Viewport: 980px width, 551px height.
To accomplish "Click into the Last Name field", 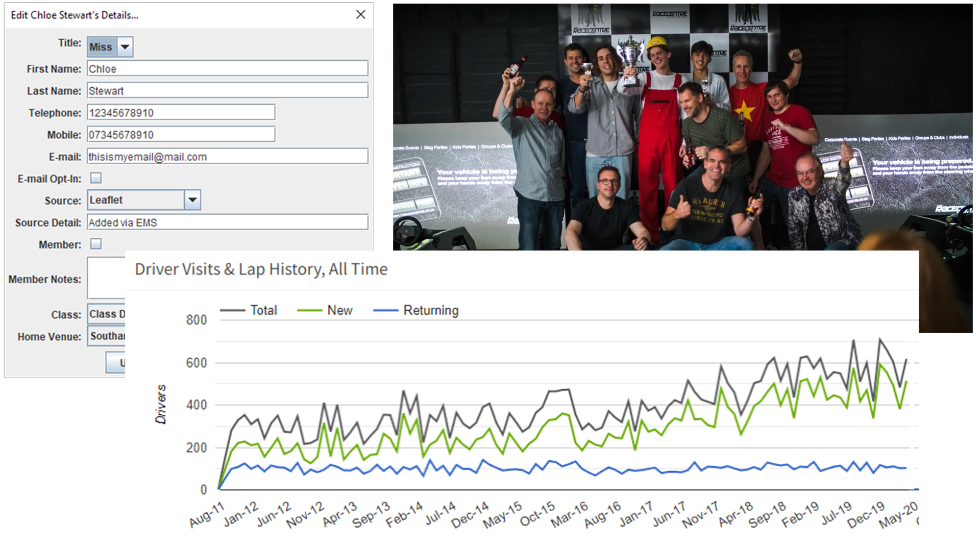I will tap(227, 91).
